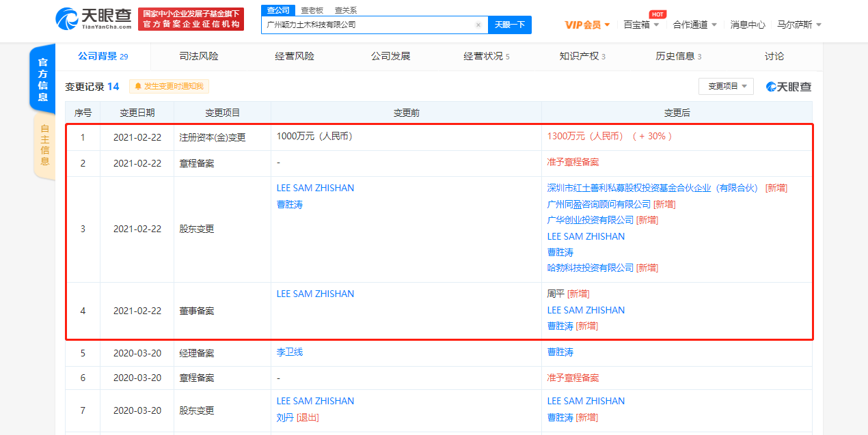The width and height of the screenshot is (868, 435).
Task: Switch to the 查老板 search tab
Action: click(312, 10)
